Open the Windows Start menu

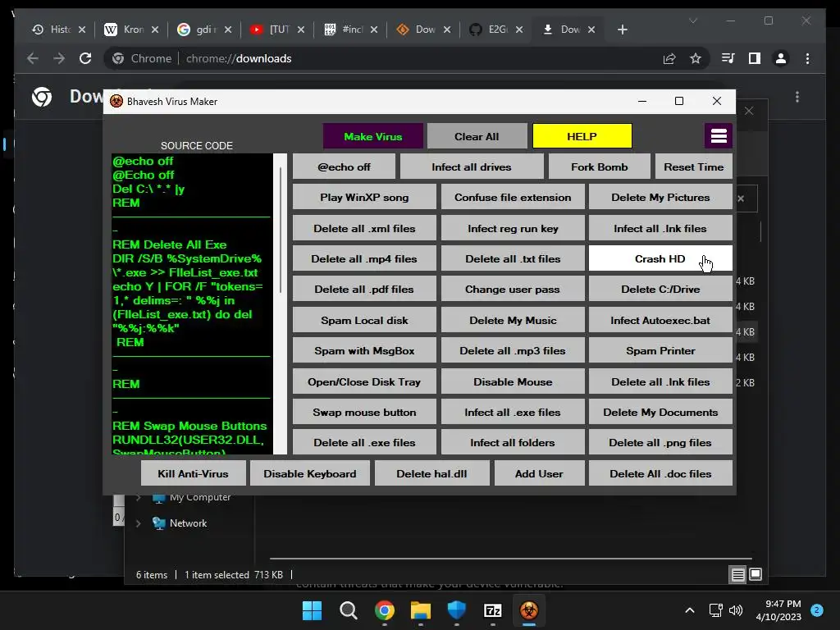pos(312,610)
